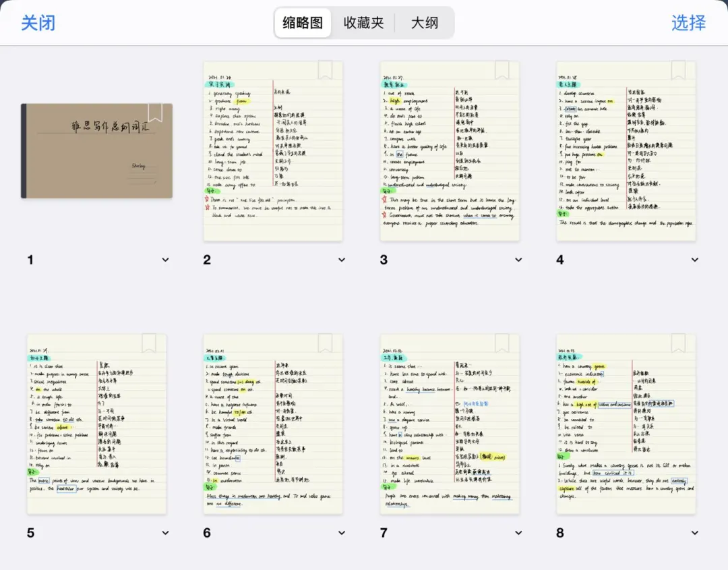
Task: Tap the 选择 button
Action: pos(688,23)
